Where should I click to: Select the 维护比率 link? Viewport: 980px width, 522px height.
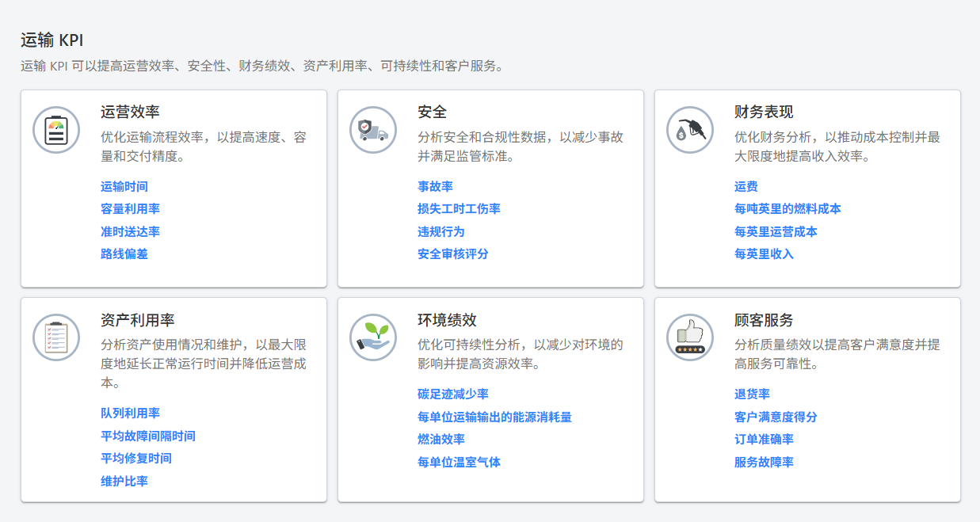pos(123,481)
